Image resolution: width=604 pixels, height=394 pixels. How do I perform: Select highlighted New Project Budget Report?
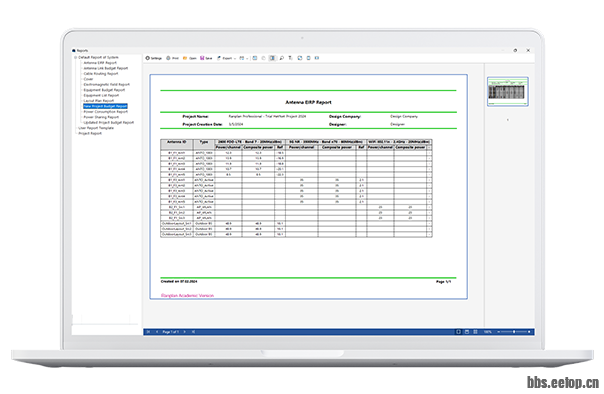(105, 106)
